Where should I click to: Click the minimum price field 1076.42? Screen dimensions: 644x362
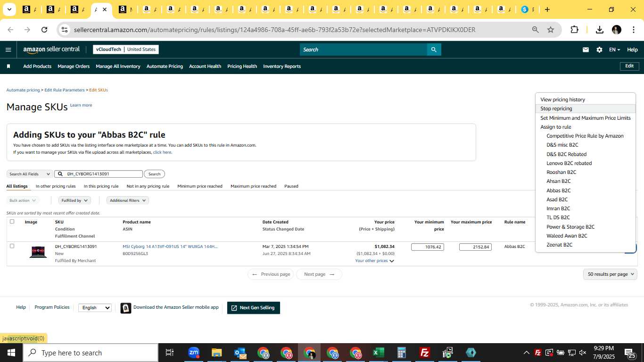428,247
